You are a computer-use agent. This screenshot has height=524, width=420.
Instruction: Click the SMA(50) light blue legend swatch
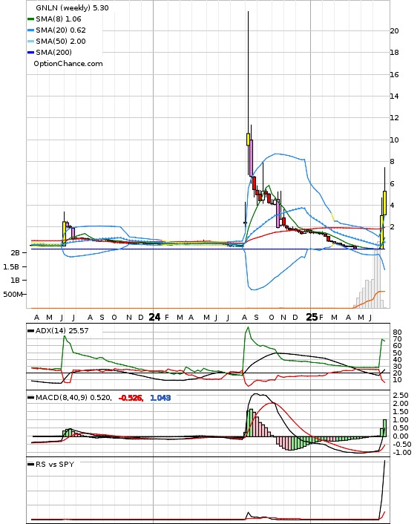pos(30,42)
